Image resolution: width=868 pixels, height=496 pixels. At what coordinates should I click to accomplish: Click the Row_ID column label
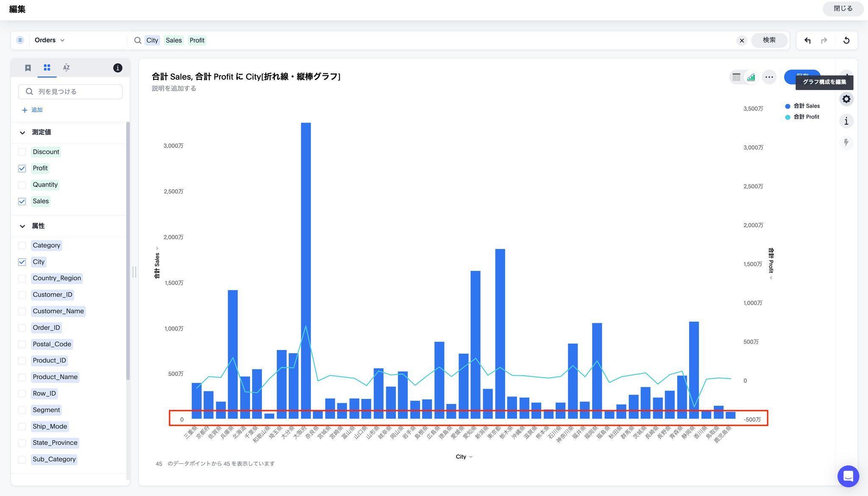pyautogui.click(x=44, y=394)
